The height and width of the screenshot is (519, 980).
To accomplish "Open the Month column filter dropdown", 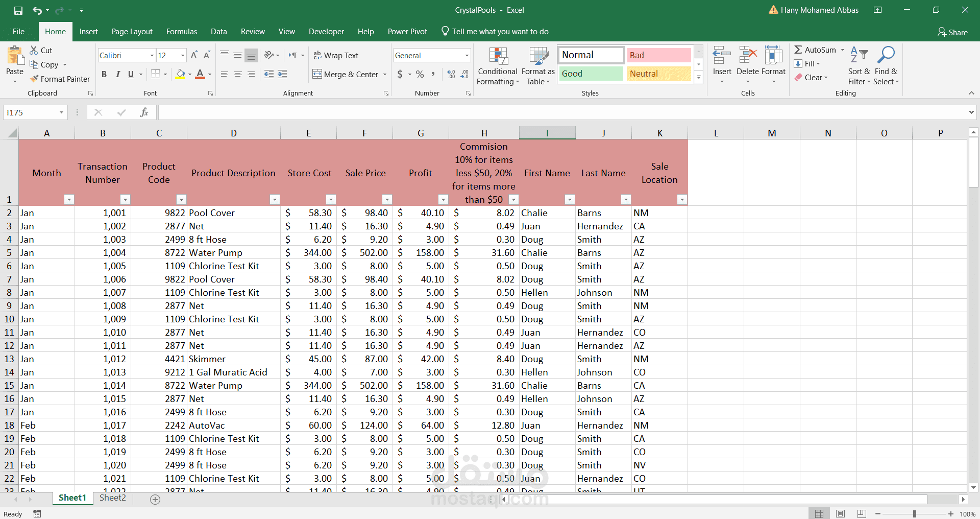I will 69,200.
